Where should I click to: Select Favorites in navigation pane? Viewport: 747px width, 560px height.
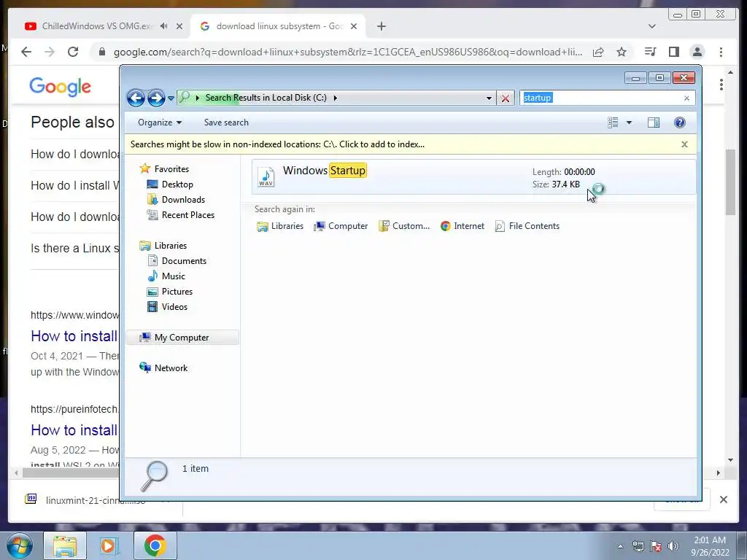pyautogui.click(x=164, y=169)
